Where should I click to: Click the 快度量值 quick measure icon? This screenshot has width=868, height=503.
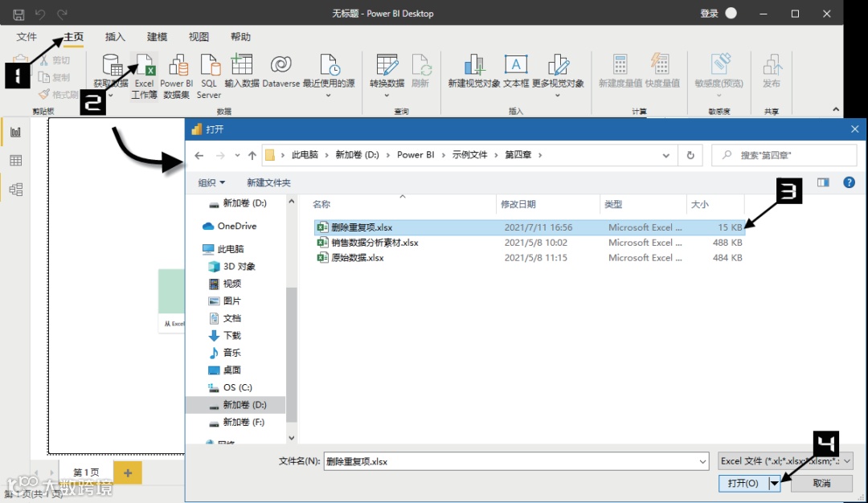click(x=661, y=64)
